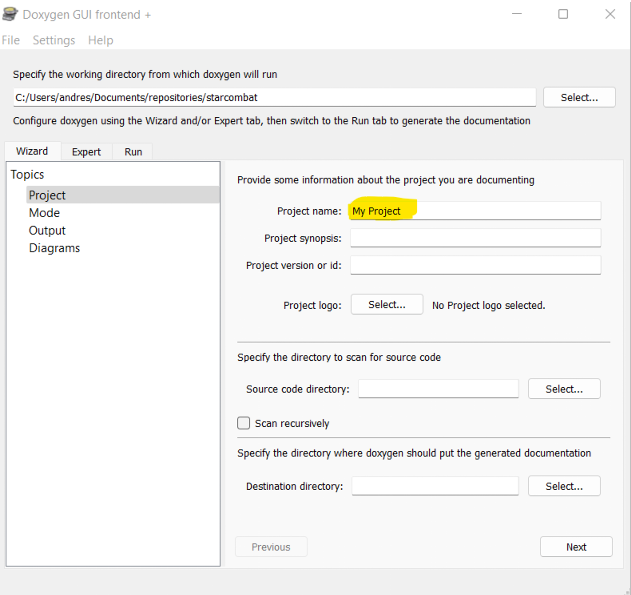This screenshot has height=595, width=631.
Task: Select working directory with Select button
Action: 579,97
